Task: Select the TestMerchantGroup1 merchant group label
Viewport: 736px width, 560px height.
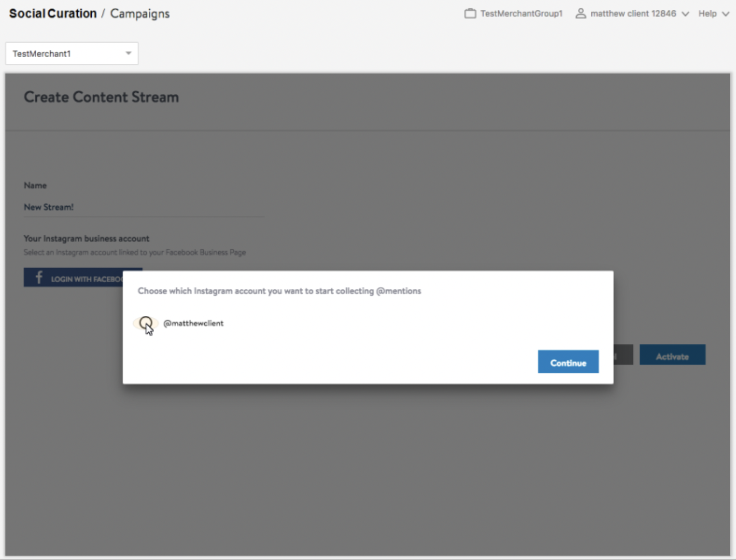Action: [521, 13]
